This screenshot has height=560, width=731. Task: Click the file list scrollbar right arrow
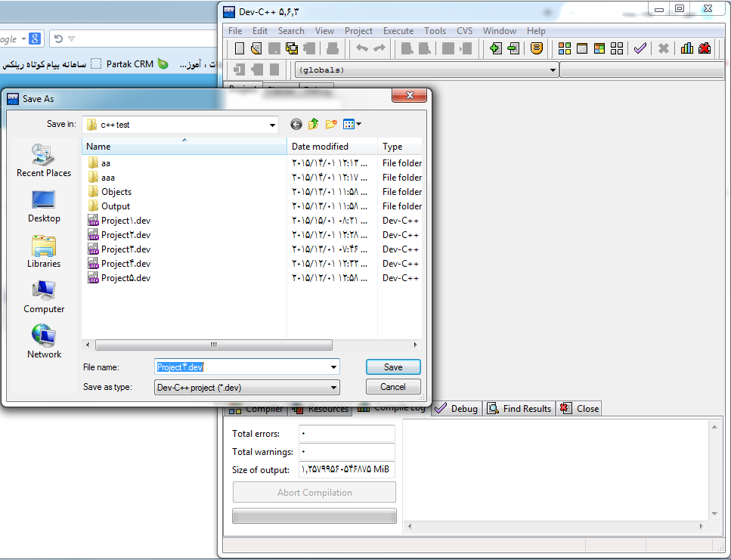[x=415, y=345]
